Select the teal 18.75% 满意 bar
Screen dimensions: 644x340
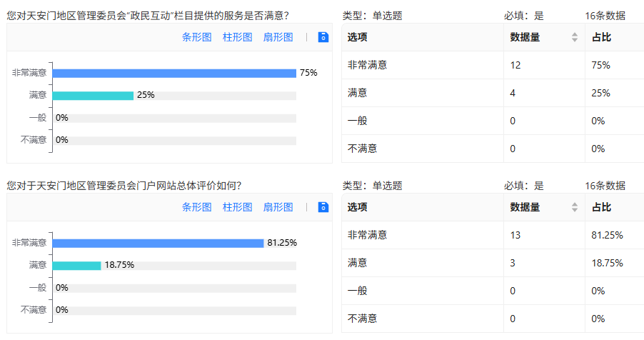(x=77, y=266)
